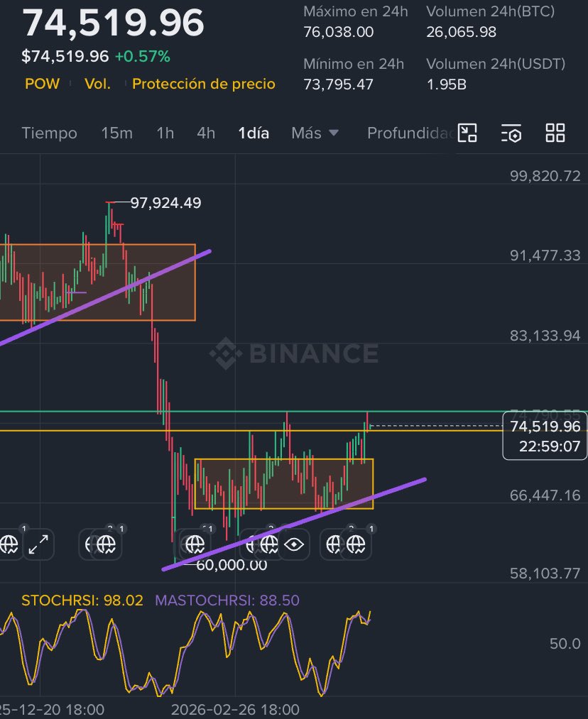Toggle the POW indicator label
Screen dimensions: 588x719
click(x=42, y=84)
